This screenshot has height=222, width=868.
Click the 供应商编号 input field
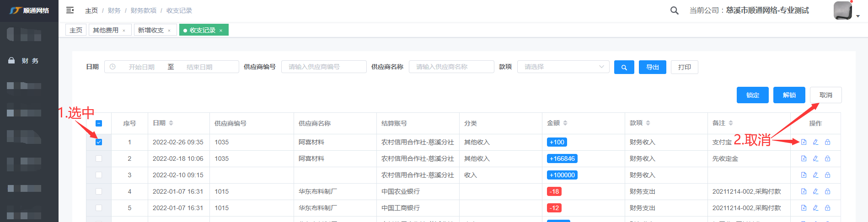(x=323, y=67)
